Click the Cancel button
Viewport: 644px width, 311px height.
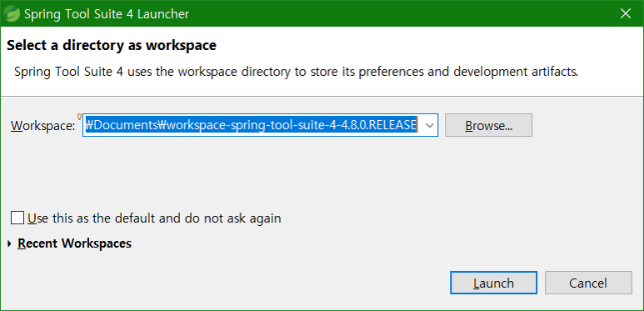[588, 283]
